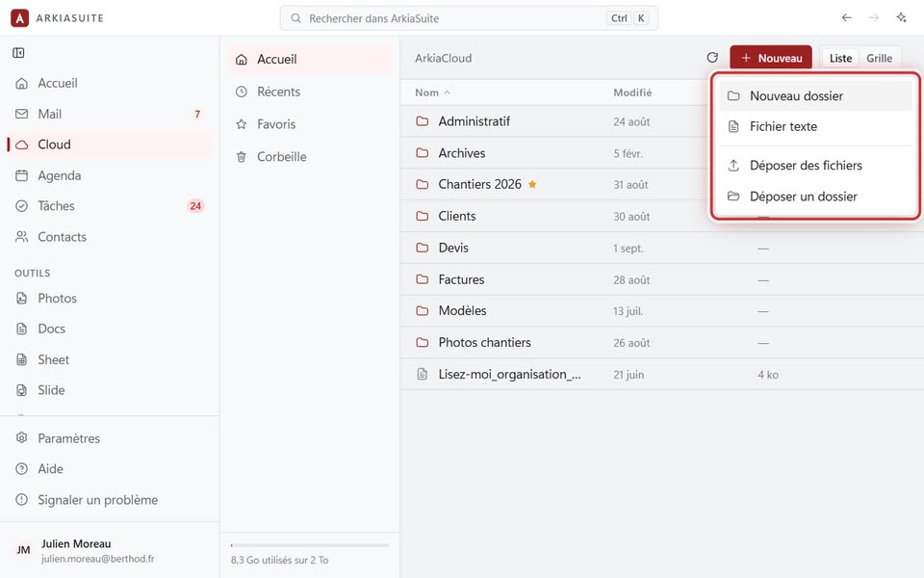Click Signaler un problème
Screen dimensions: 924x578
click(109, 500)
